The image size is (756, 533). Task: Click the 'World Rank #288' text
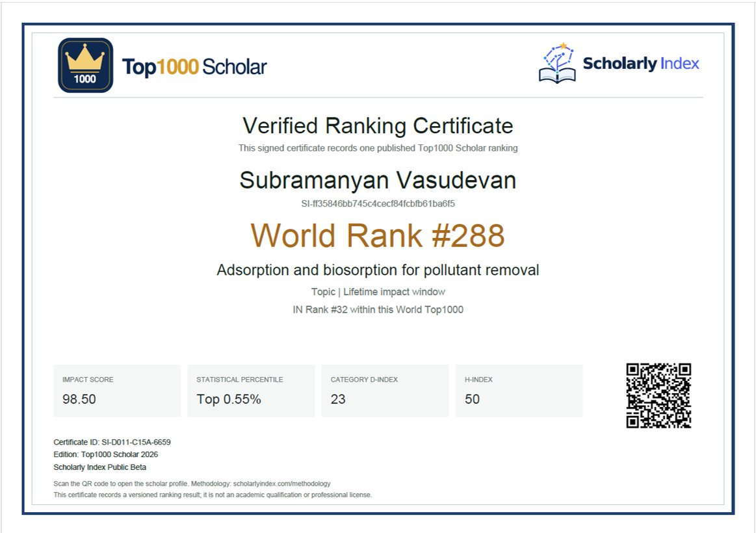(x=378, y=235)
